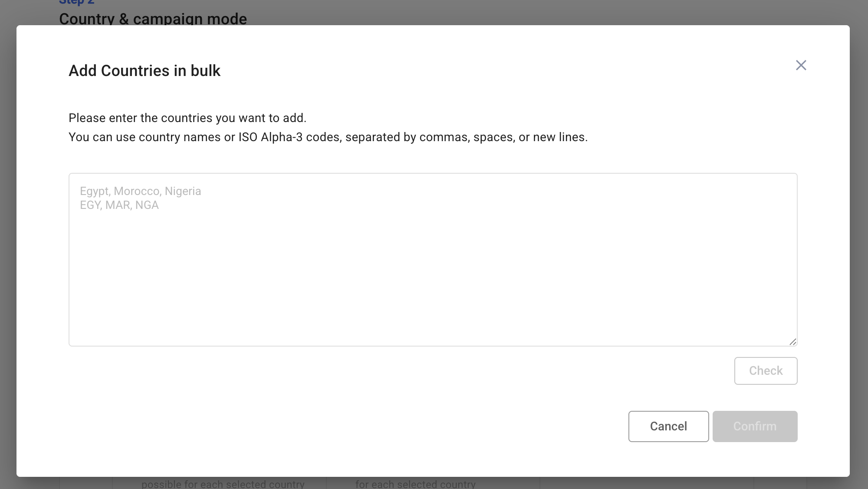868x489 pixels.
Task: Click the X icon to dismiss dialog
Action: tap(802, 65)
